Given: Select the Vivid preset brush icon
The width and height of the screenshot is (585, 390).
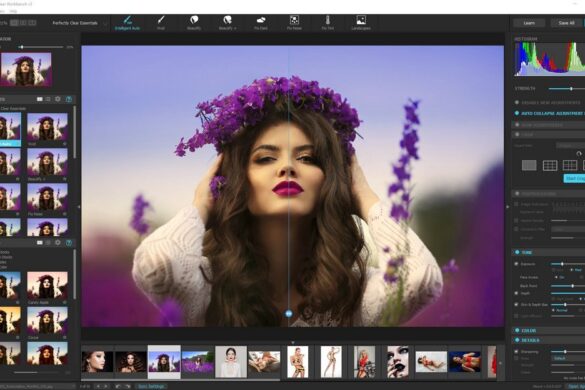Looking at the screenshot, I should (161, 20).
